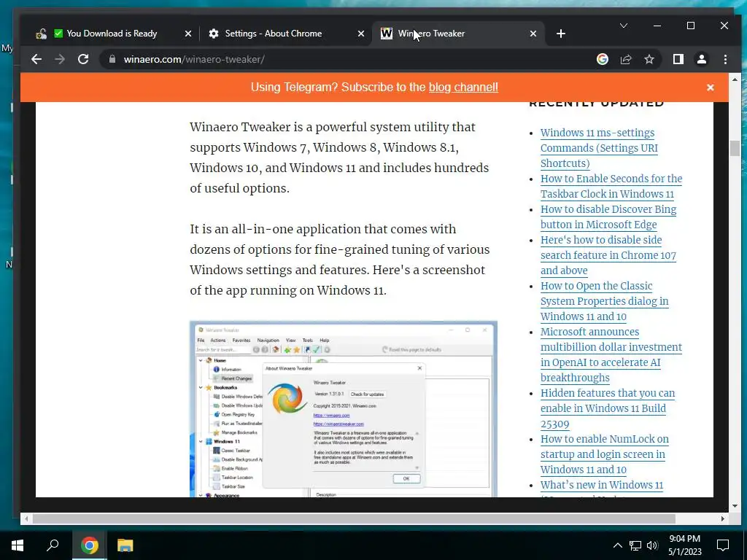
Task: Close the Settings - About Chrome tab
Action: 360,34
